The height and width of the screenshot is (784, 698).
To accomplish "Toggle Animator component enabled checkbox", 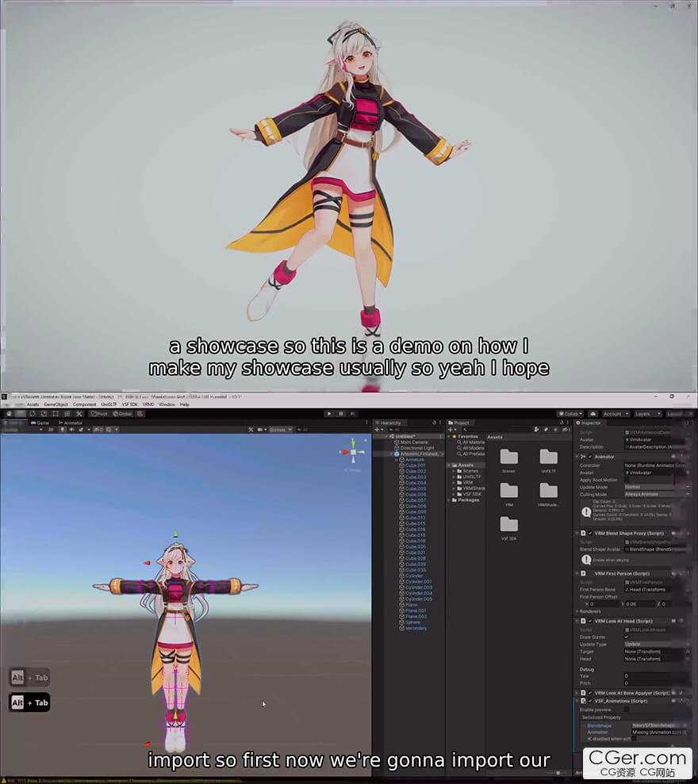I will [x=590, y=457].
